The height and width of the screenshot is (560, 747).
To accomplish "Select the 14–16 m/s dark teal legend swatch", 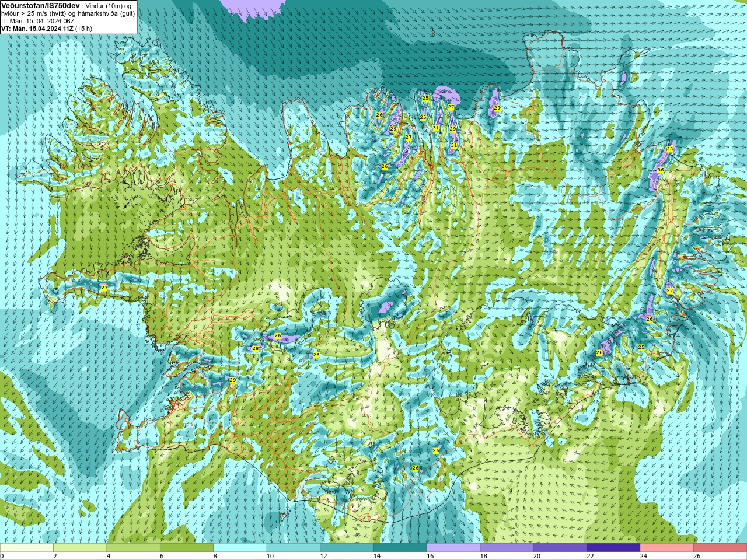I will [400, 548].
